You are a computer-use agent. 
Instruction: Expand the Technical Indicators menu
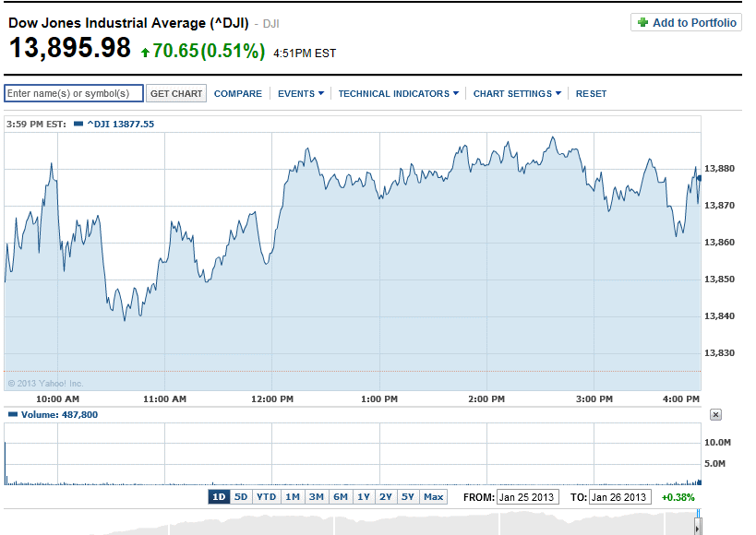click(398, 93)
